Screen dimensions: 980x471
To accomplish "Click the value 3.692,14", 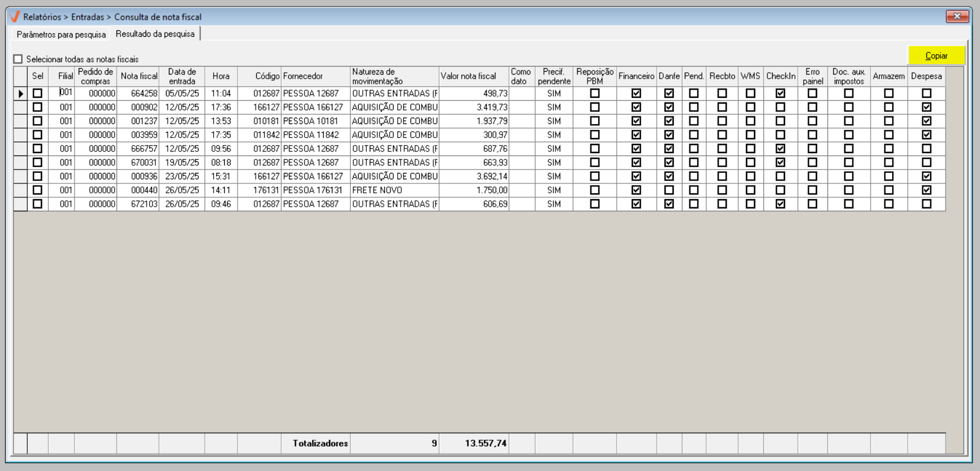I will 474,176.
